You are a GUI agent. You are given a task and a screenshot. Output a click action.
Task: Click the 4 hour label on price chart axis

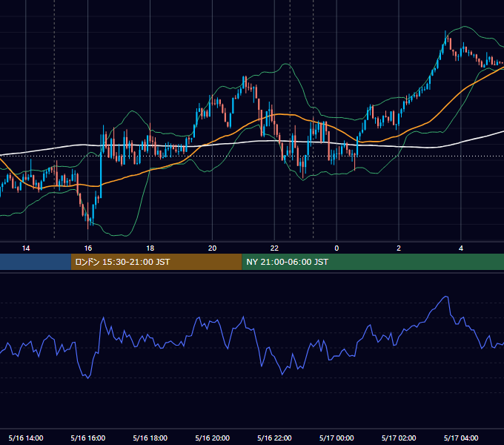click(461, 248)
